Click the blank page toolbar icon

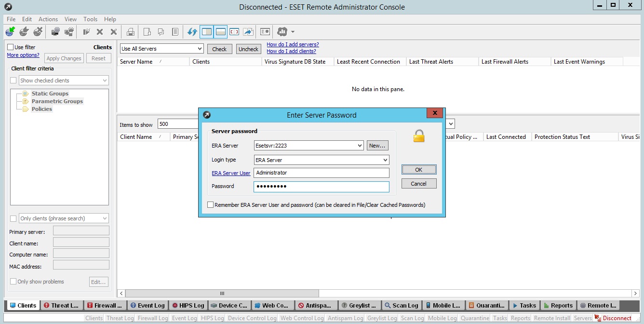point(148,32)
